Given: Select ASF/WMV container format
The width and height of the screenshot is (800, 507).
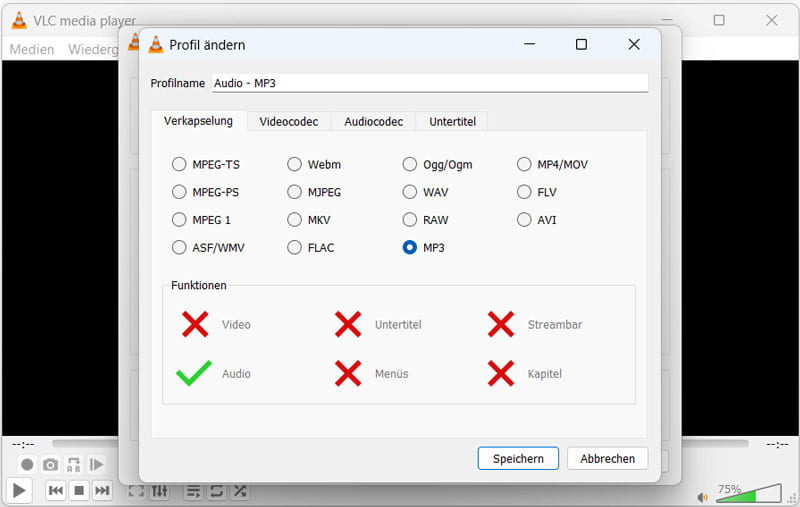Looking at the screenshot, I should 179,247.
